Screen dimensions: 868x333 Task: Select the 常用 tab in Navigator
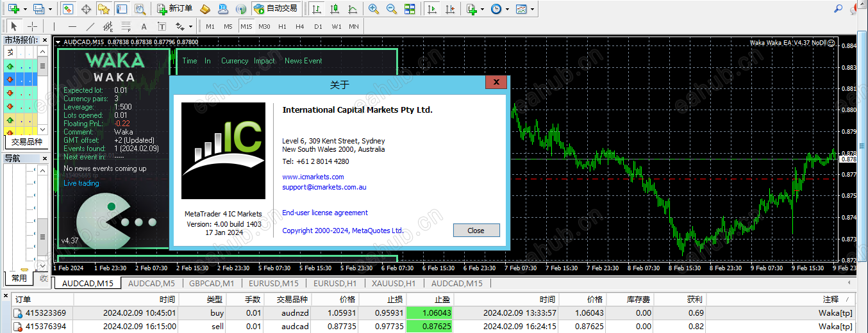click(19, 278)
